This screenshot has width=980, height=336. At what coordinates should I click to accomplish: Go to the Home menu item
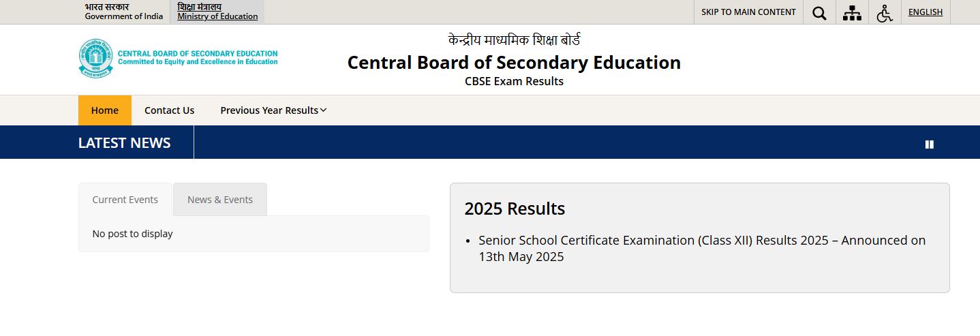pos(105,110)
